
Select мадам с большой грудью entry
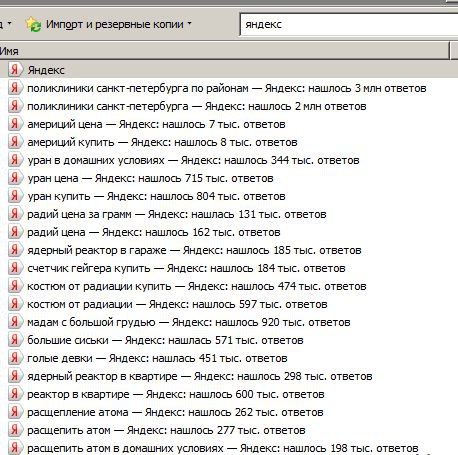[x=189, y=322]
